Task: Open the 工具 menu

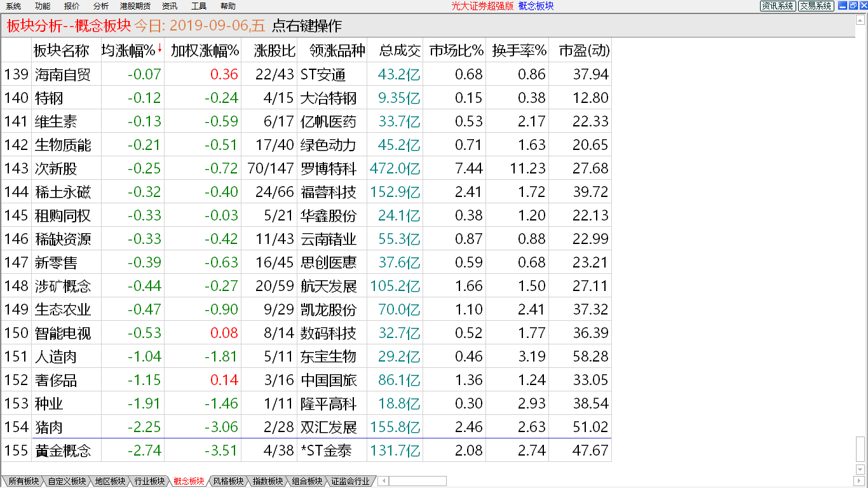Action: point(199,6)
